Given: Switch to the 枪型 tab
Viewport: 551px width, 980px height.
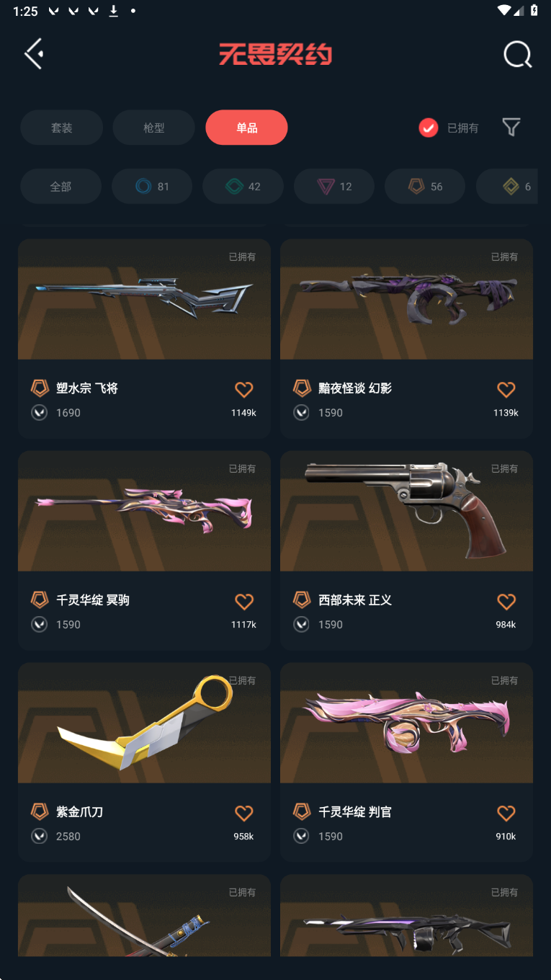Looking at the screenshot, I should (x=154, y=128).
